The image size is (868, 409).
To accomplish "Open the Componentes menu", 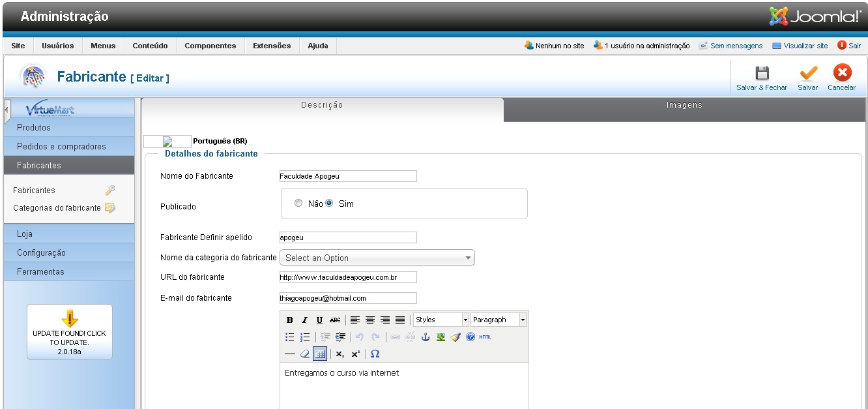I will pyautogui.click(x=210, y=46).
